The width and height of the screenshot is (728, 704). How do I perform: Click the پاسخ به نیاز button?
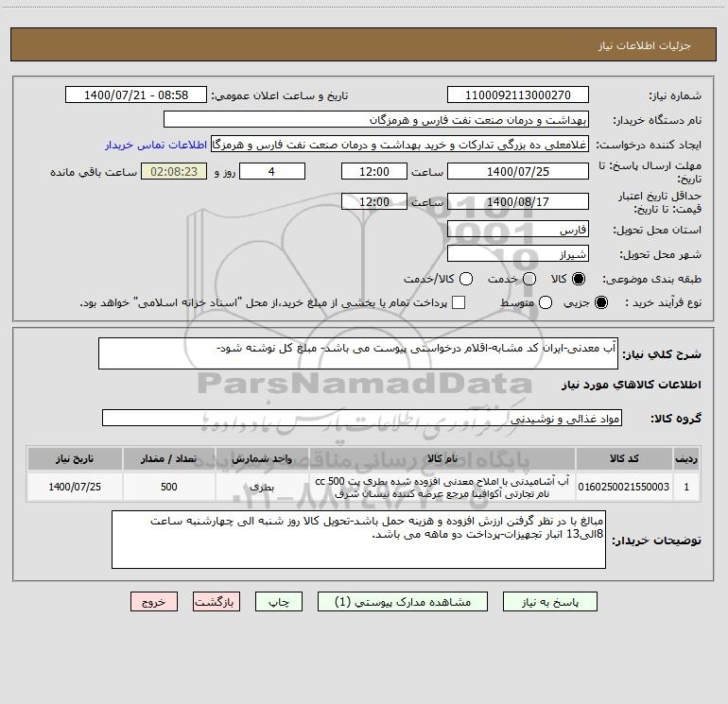click(x=549, y=602)
